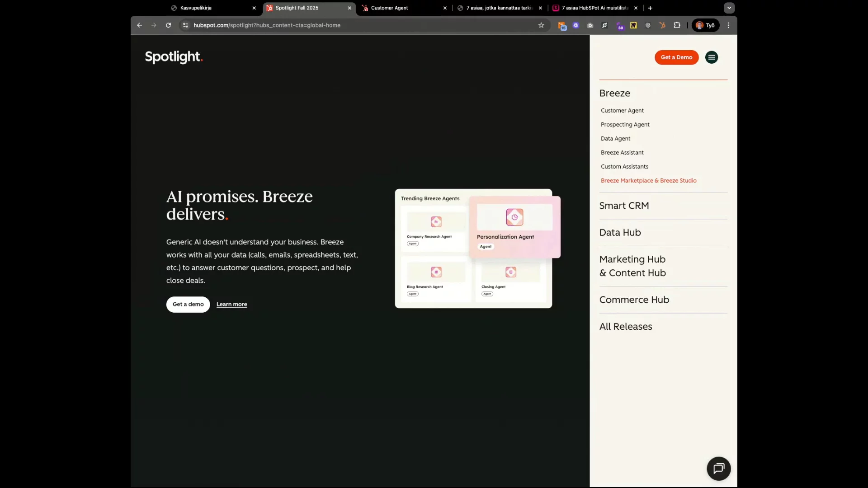Open the Breeze Assistant link
868x488 pixels.
[622, 153]
